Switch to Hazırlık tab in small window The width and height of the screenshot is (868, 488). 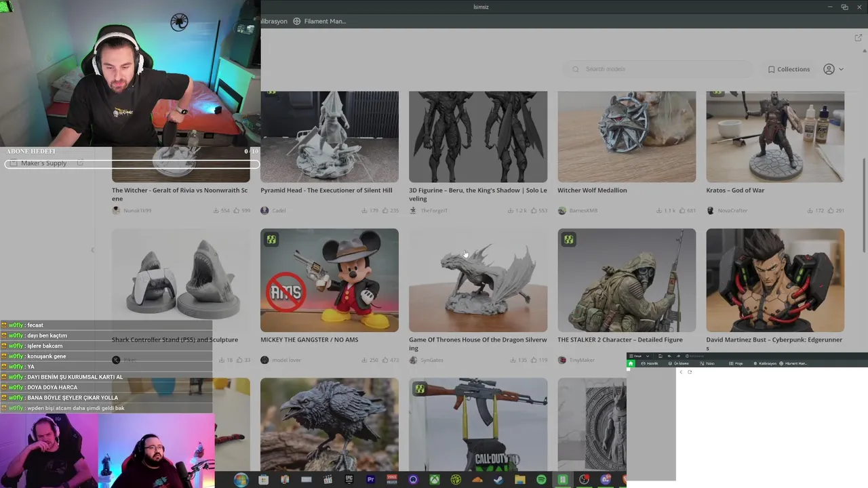point(650,363)
